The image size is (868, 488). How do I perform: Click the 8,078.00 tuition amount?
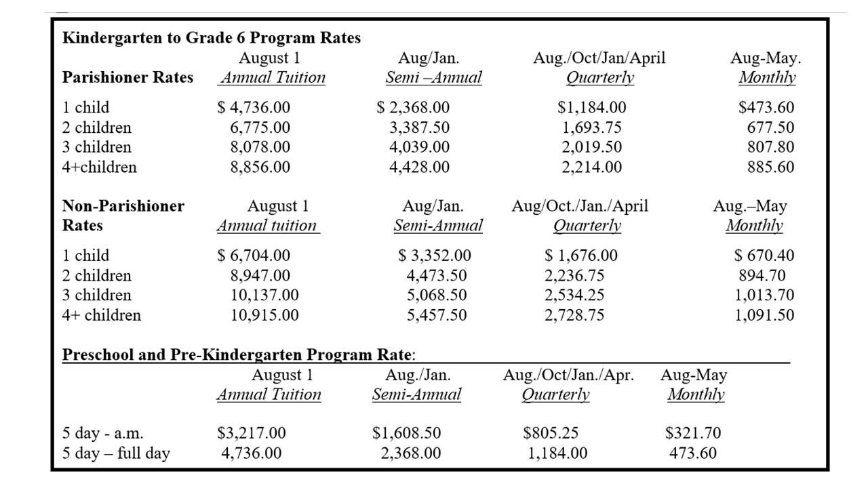tap(260, 147)
